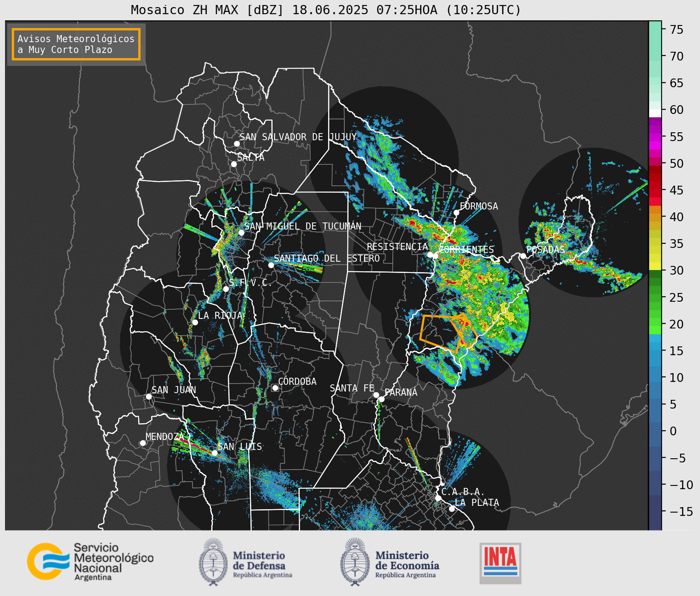
Task: Click the Ministerio de Defensa emblem
Action: 213,562
